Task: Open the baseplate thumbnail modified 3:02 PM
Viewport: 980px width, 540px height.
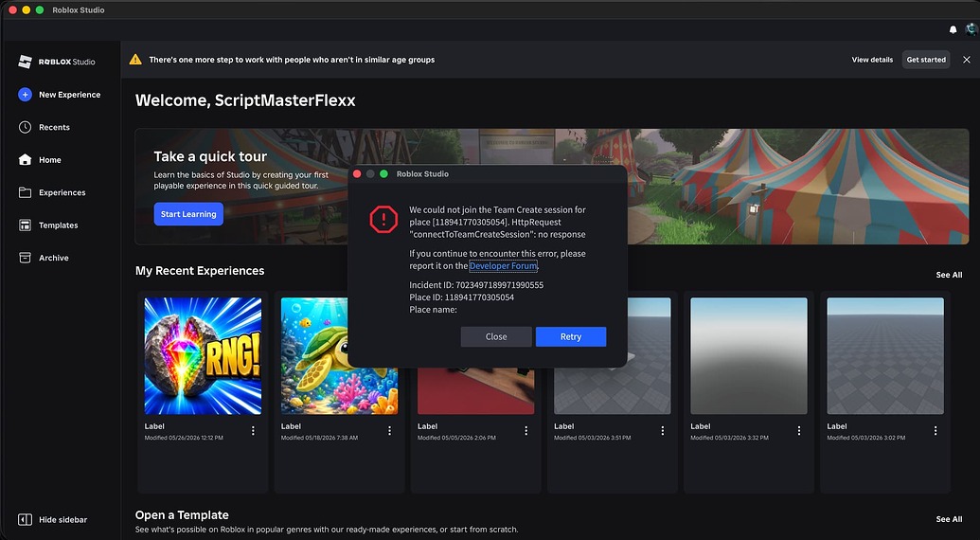Action: point(885,355)
